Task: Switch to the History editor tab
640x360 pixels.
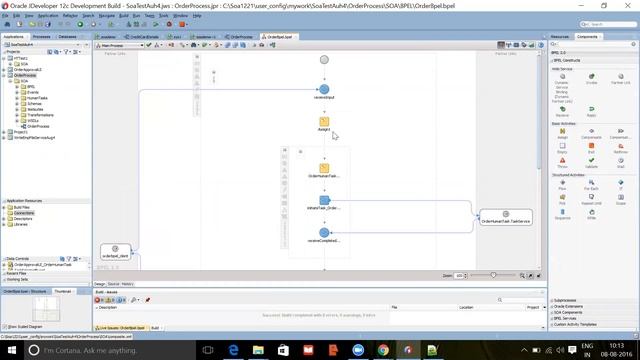Action: [x=127, y=284]
